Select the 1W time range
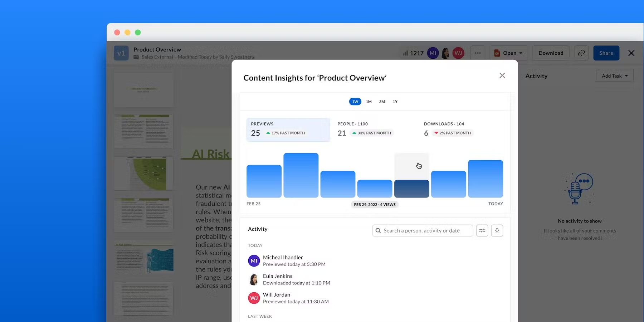Image resolution: width=644 pixels, height=322 pixels. 355,102
